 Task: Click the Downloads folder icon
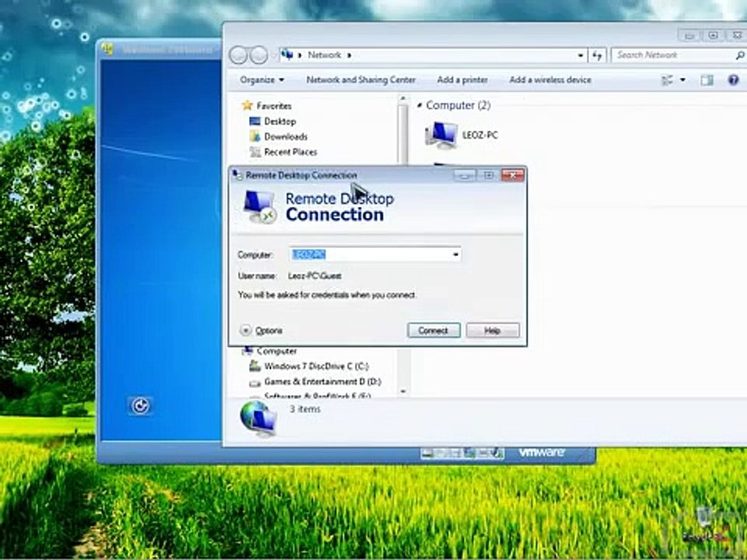(255, 137)
